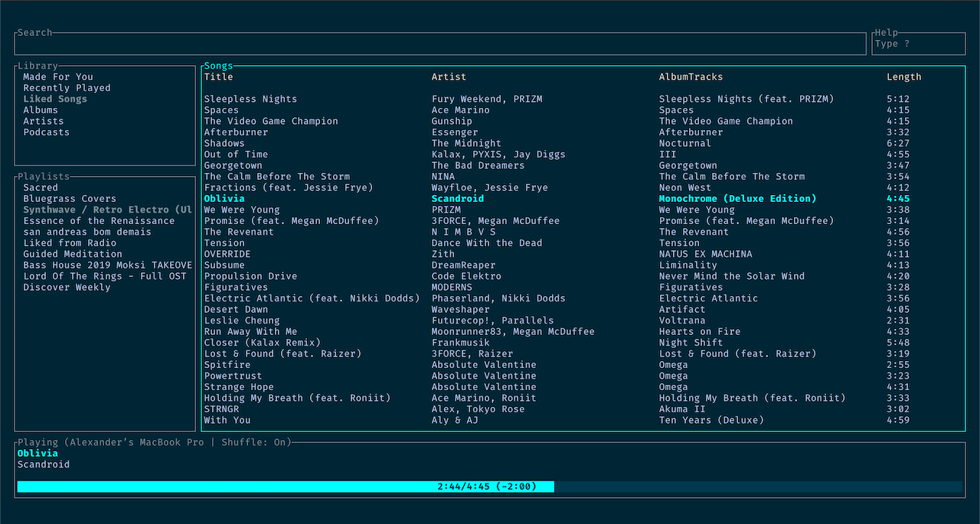Viewport: 980px width, 524px height.
Task: Click the Artist column header
Action: click(x=449, y=76)
